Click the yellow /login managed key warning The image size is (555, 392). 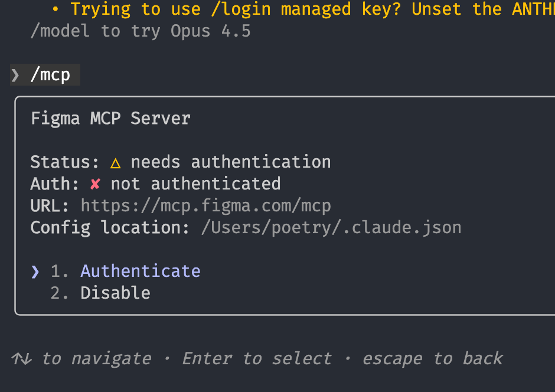307,9
